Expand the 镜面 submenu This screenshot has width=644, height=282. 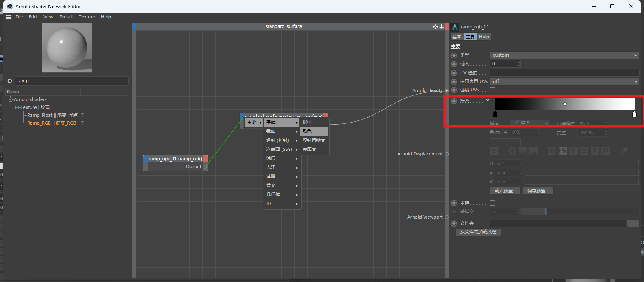282,131
